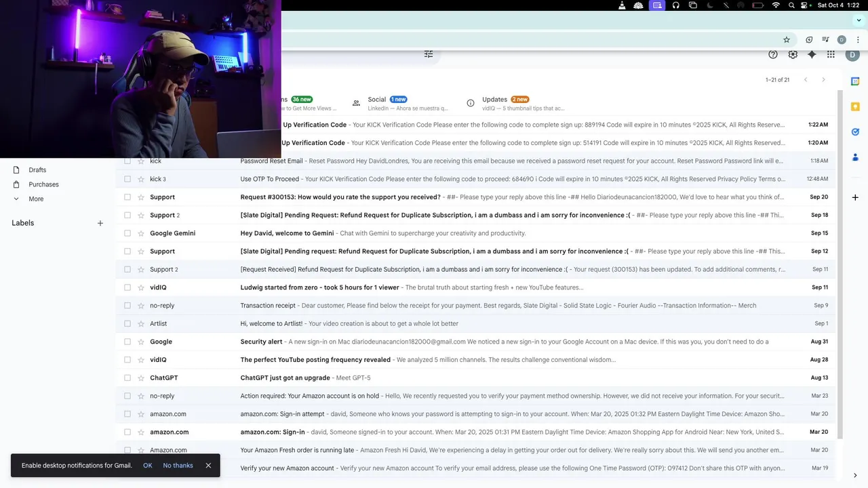Open the Sep 12 Slate Digital Pending request email
868x488 pixels.
[x=475, y=251]
